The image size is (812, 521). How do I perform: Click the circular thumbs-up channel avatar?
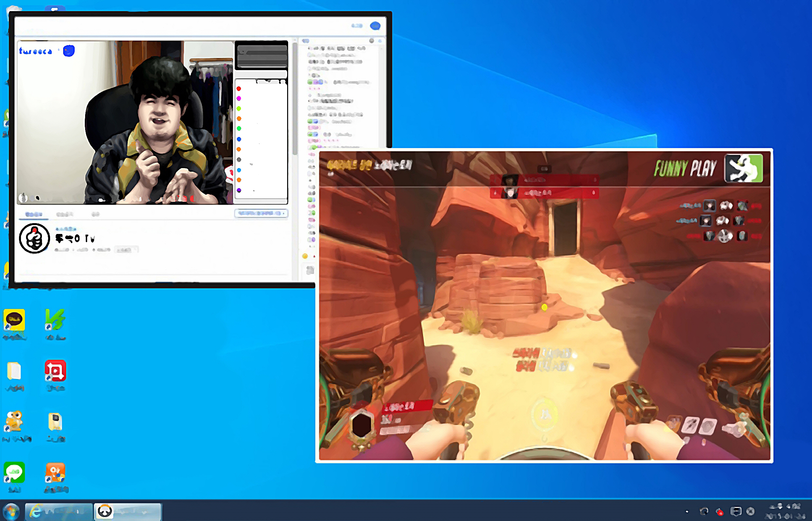34,238
